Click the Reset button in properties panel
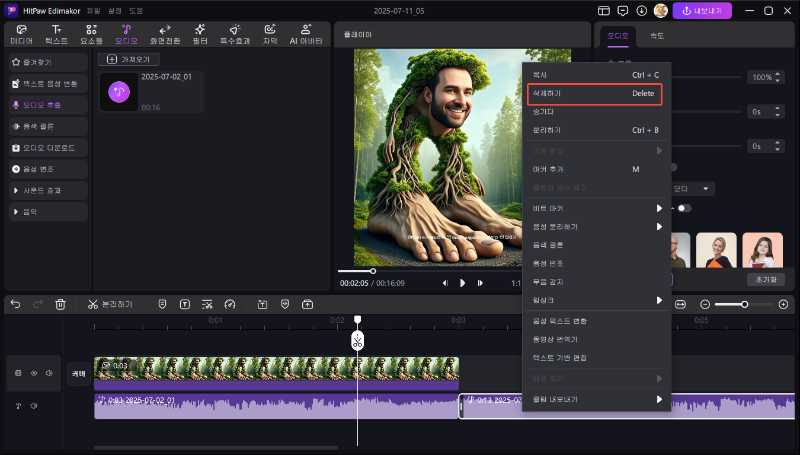The width and height of the screenshot is (800, 455). tap(766, 280)
